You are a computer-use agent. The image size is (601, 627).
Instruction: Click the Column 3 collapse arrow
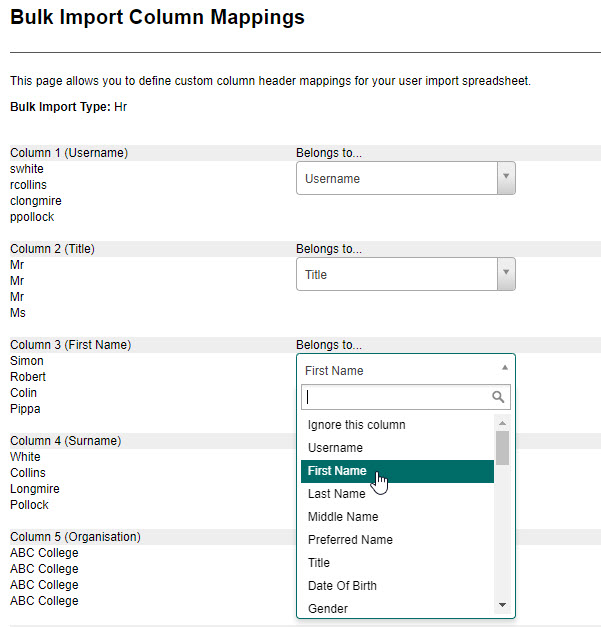click(505, 370)
